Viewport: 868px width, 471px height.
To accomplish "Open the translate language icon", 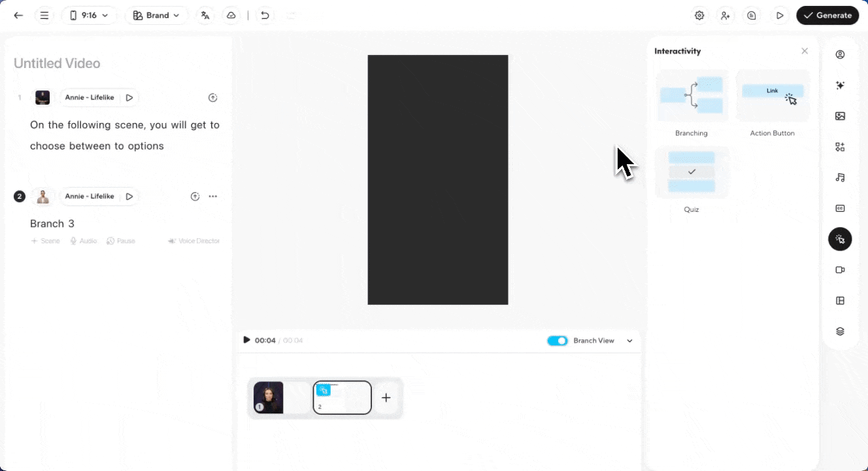I will tap(205, 16).
